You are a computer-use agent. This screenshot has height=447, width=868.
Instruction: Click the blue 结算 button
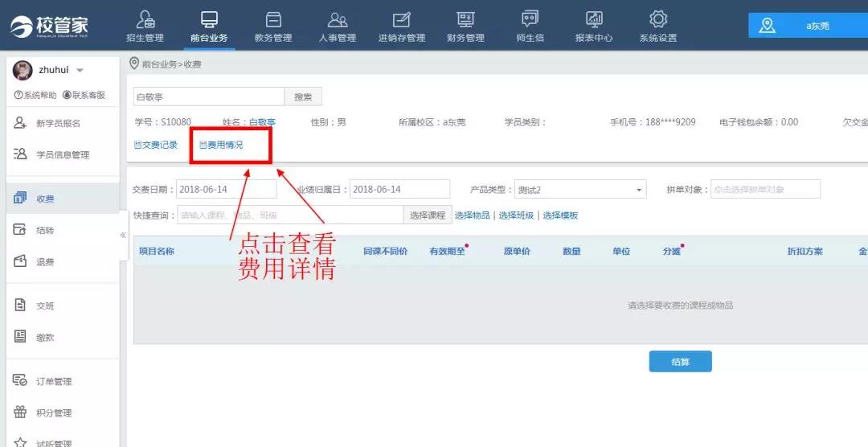680,362
